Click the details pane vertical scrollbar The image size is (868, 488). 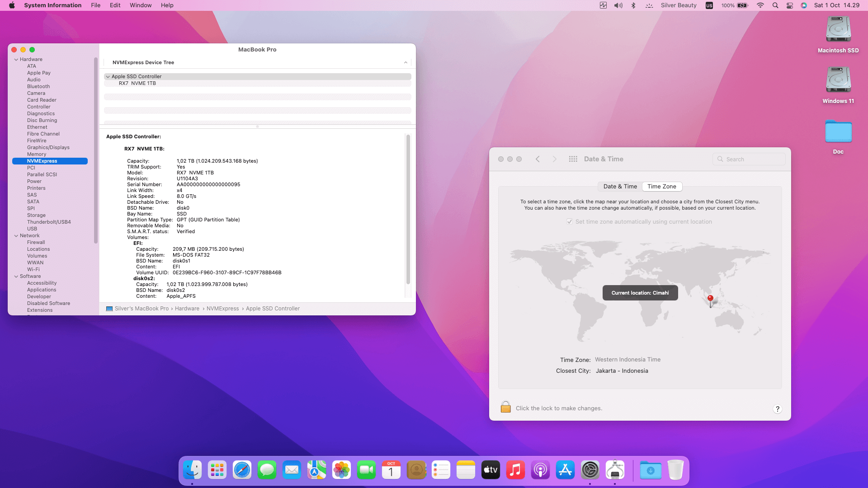408,209
